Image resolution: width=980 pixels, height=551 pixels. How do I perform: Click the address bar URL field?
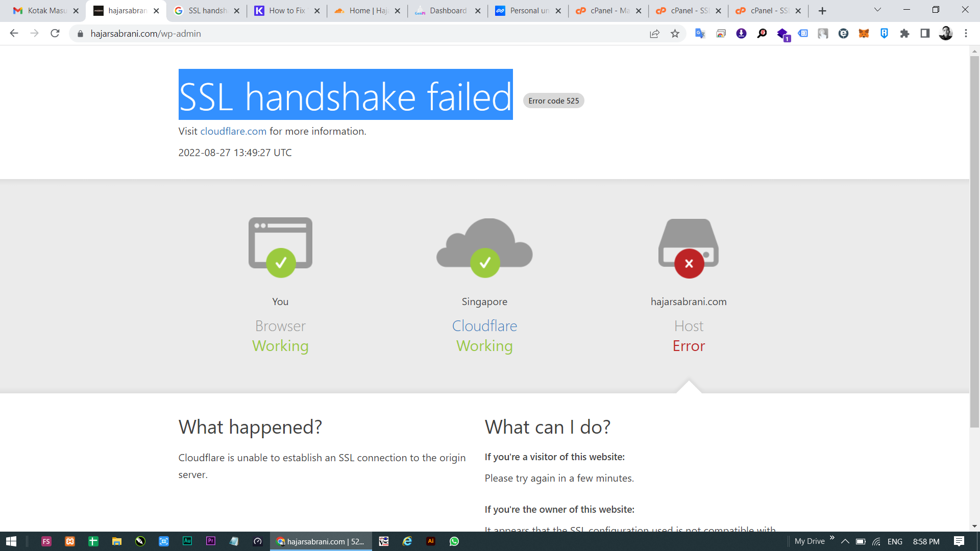click(x=357, y=34)
